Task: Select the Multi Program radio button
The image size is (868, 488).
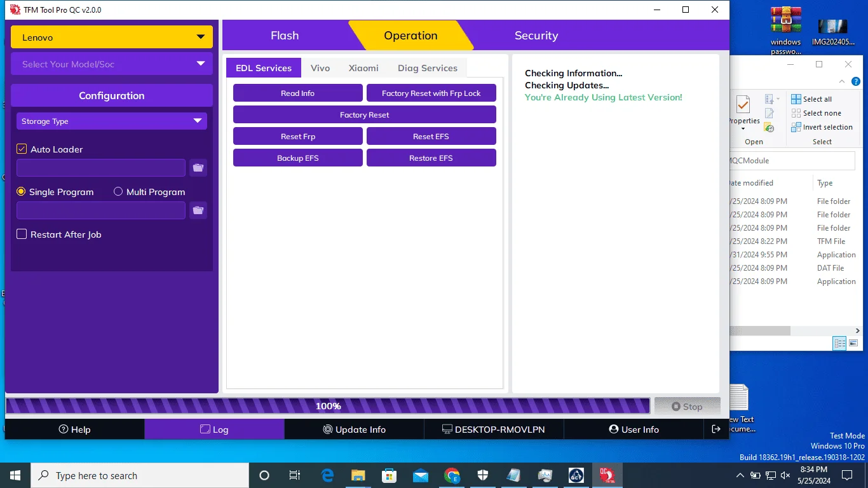Action: (x=118, y=192)
